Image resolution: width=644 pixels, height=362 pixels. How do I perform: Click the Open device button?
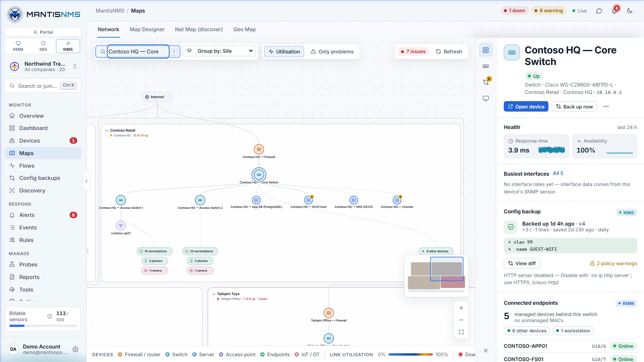click(x=526, y=107)
